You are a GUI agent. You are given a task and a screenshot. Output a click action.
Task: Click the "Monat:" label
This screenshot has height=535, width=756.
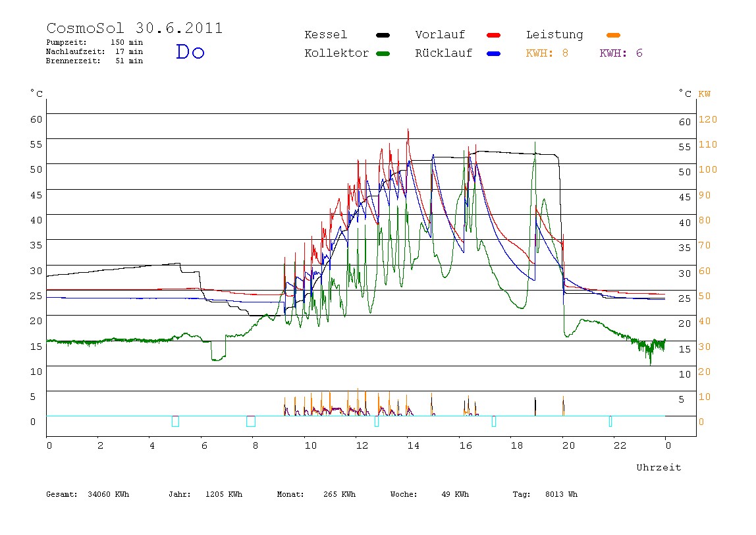tap(290, 494)
